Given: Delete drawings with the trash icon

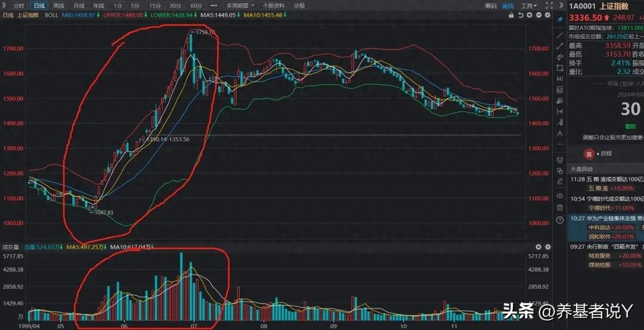Looking at the screenshot, I should click(x=559, y=208).
